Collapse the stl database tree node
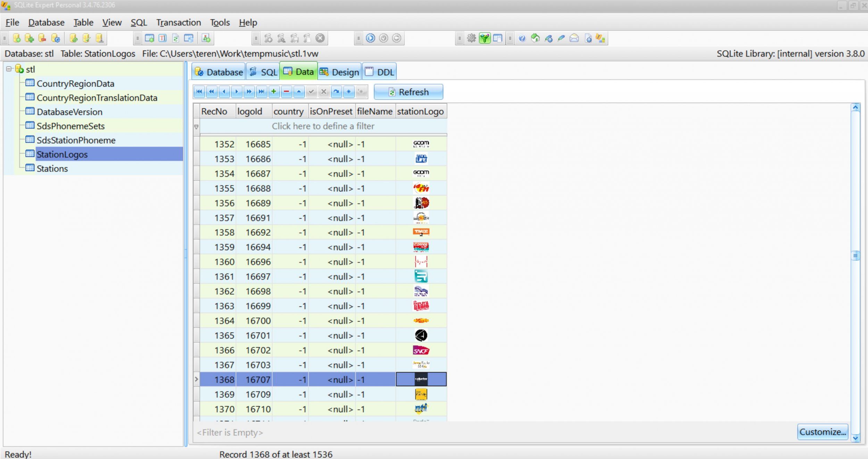 tap(9, 69)
